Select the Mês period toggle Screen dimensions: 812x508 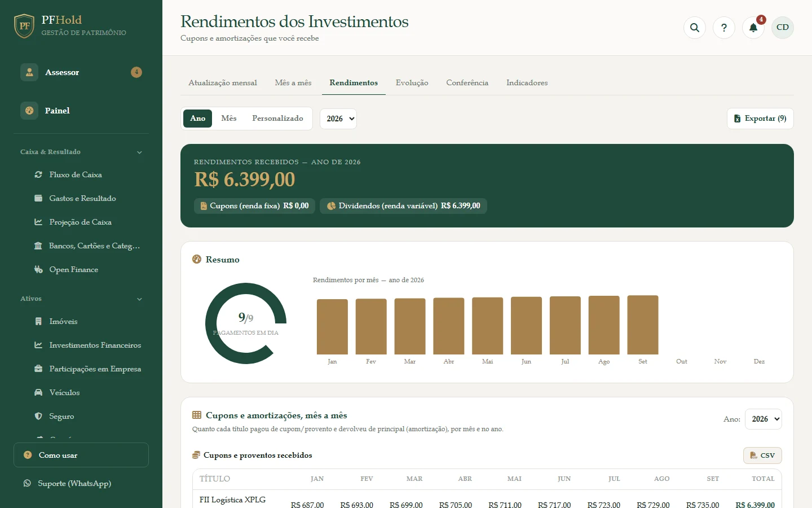tap(229, 119)
